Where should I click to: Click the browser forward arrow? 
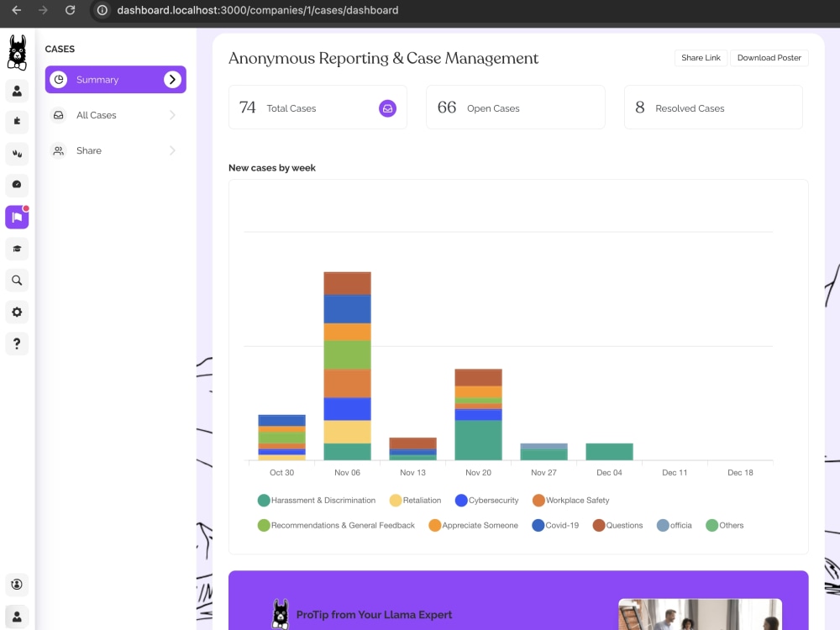(x=43, y=10)
